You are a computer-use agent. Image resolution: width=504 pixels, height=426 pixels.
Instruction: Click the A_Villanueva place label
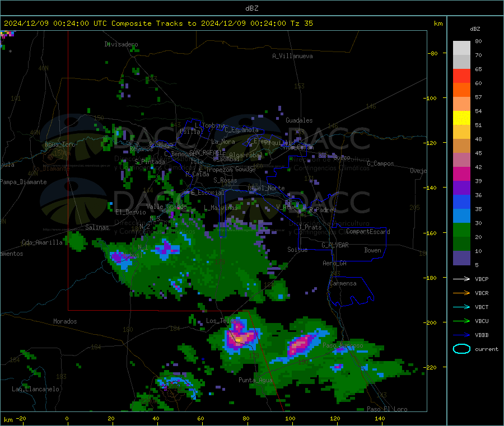click(292, 56)
